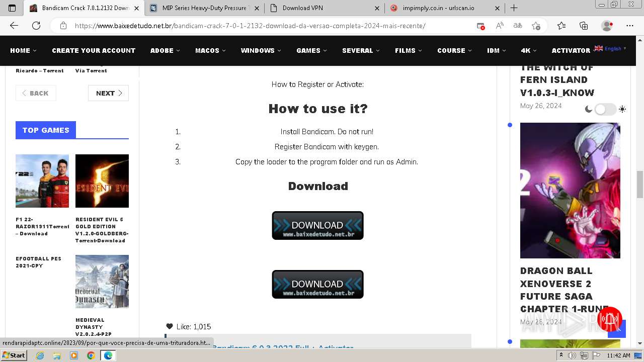Launch Chrome from the taskbar
This screenshot has height=362, width=644.
[91, 355]
